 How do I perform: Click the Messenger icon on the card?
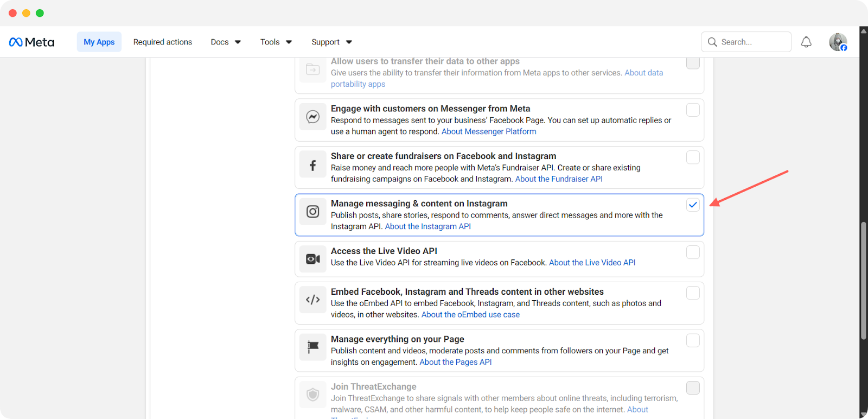pyautogui.click(x=313, y=117)
